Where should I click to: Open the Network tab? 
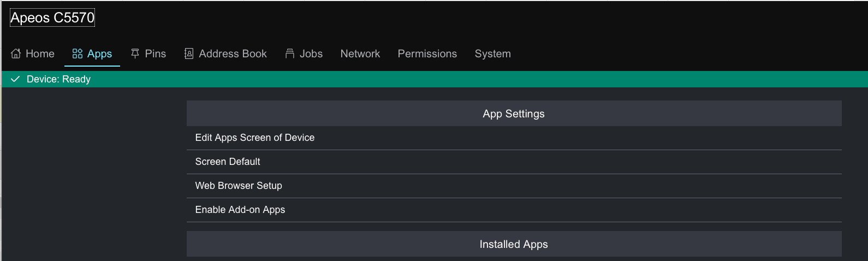[x=360, y=54]
